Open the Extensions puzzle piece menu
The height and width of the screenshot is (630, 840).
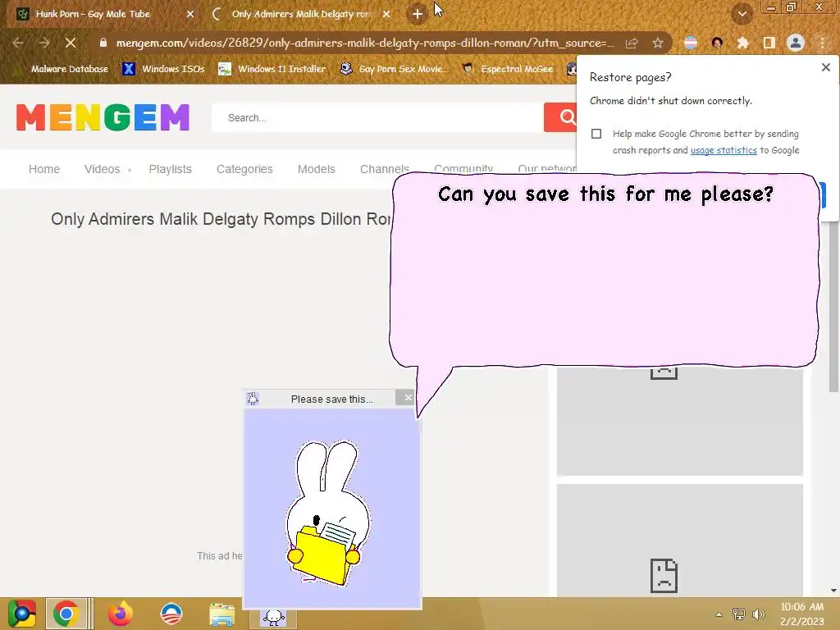point(743,43)
